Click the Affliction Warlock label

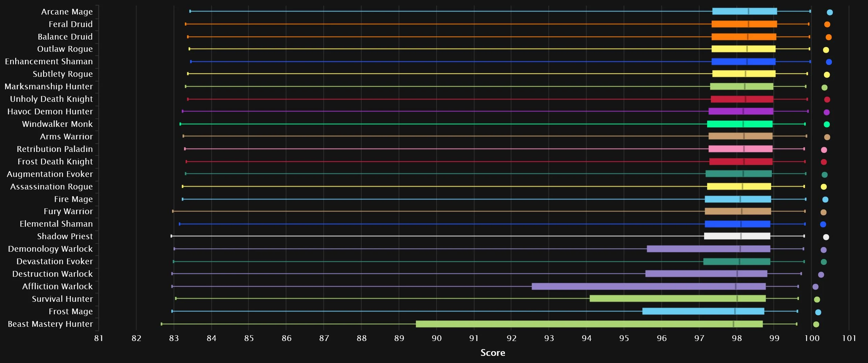point(57,287)
